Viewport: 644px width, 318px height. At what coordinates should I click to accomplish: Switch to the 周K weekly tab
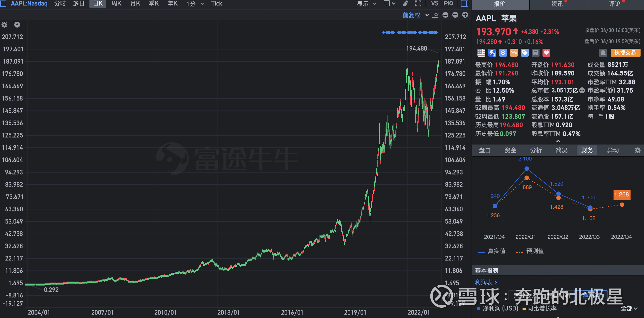[x=116, y=4]
